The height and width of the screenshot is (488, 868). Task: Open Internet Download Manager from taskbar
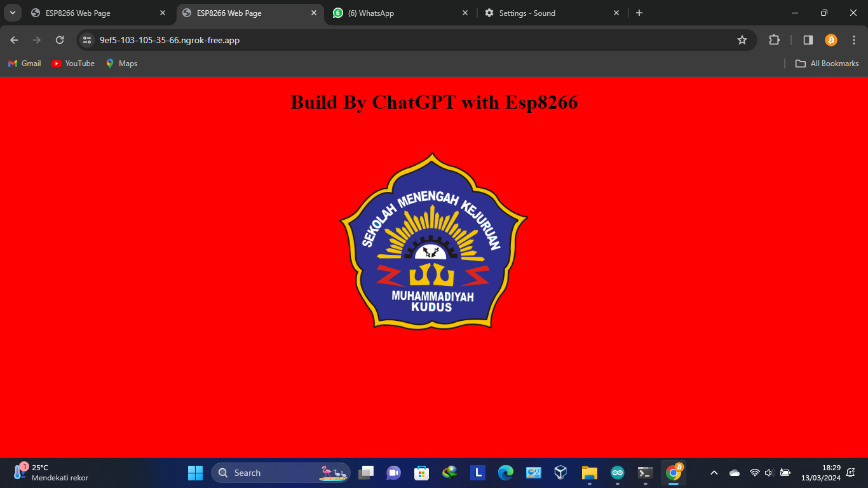click(x=450, y=473)
